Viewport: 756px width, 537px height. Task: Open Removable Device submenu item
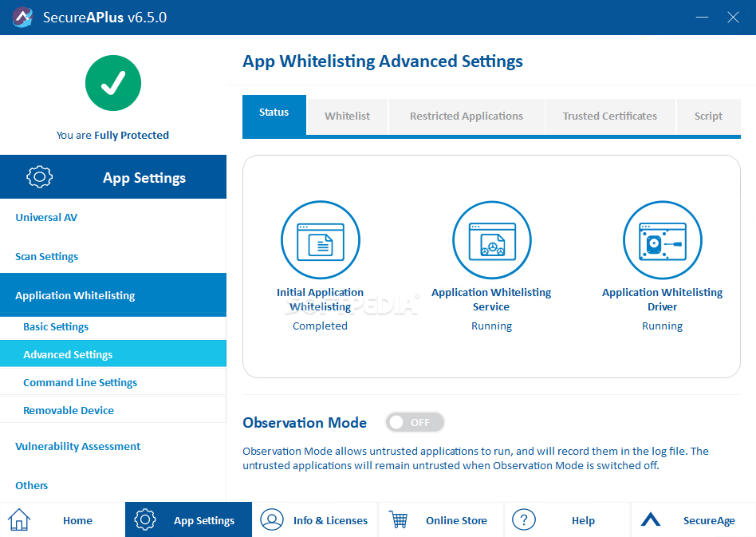(112, 410)
